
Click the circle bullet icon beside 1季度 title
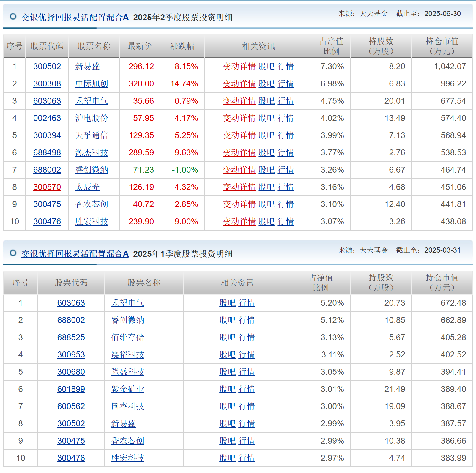click(13, 253)
